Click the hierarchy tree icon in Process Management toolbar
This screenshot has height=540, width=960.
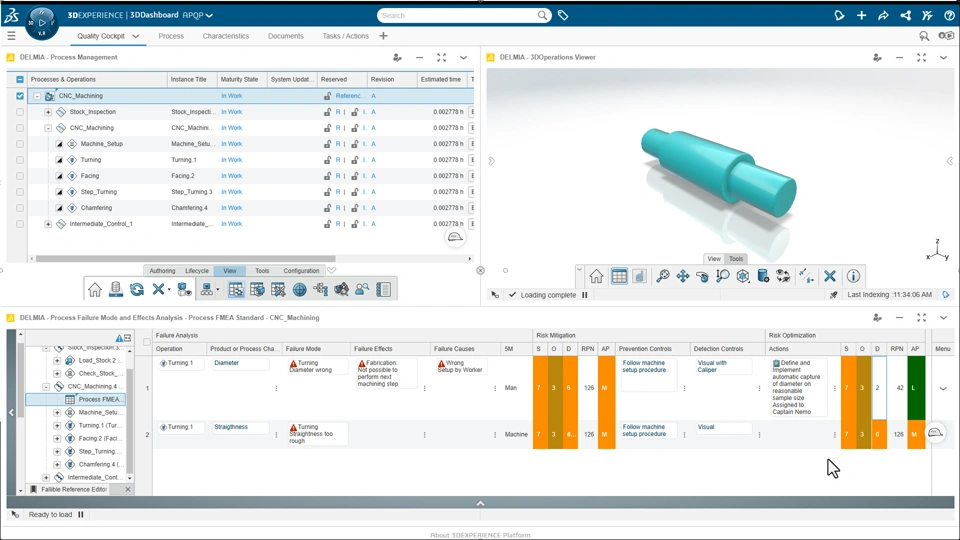[320, 290]
